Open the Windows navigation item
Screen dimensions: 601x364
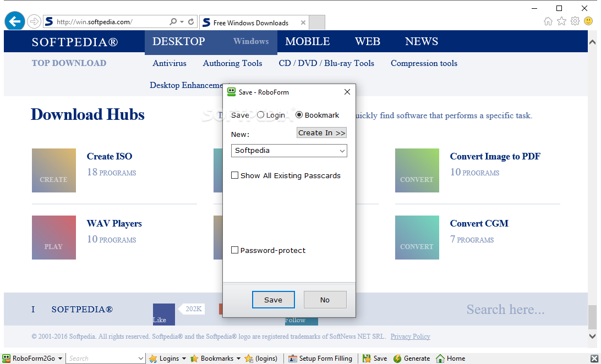(x=251, y=41)
